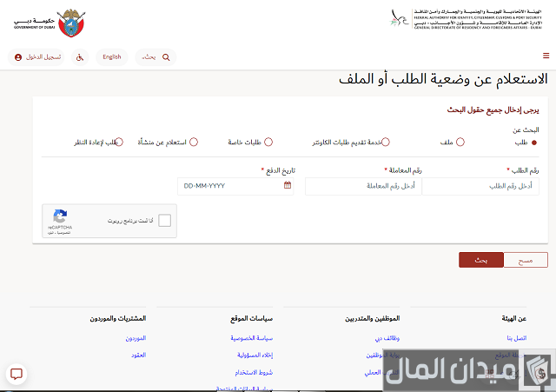Open the اتصل بنا link

517,338
